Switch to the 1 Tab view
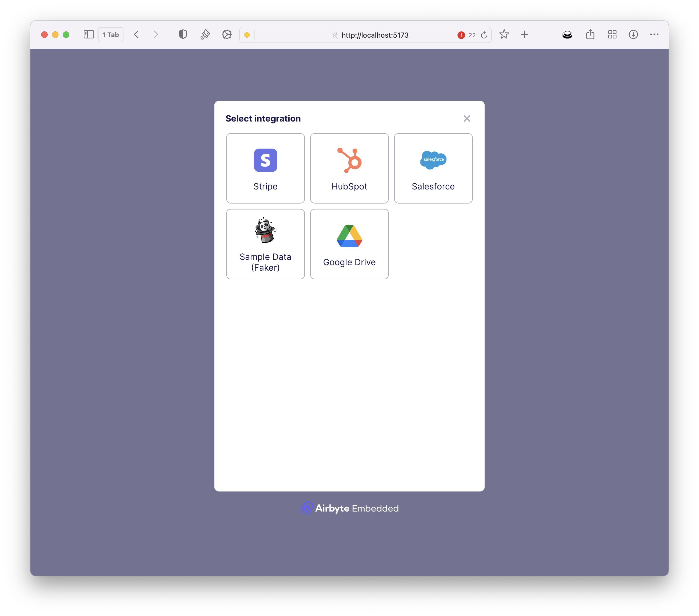Image resolution: width=699 pixels, height=616 pixels. point(110,35)
